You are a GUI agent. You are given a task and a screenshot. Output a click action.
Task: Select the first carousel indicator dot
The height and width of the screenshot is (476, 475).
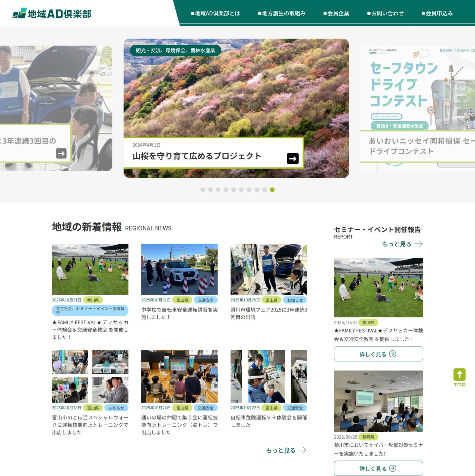202,189
